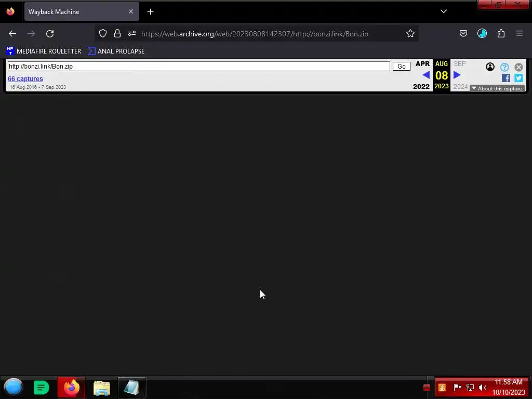Open the notepad-like taskbar app
Screen dimensions: 532x399
click(x=131, y=387)
